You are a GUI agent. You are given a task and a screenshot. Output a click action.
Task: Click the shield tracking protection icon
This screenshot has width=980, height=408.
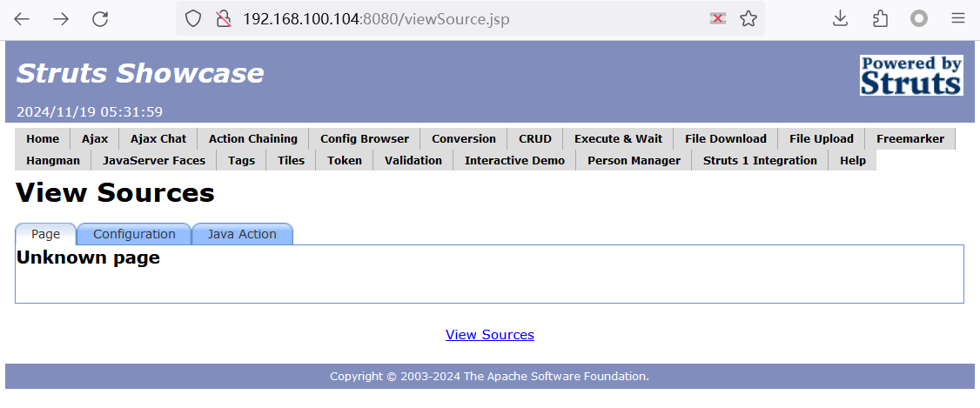tap(194, 19)
